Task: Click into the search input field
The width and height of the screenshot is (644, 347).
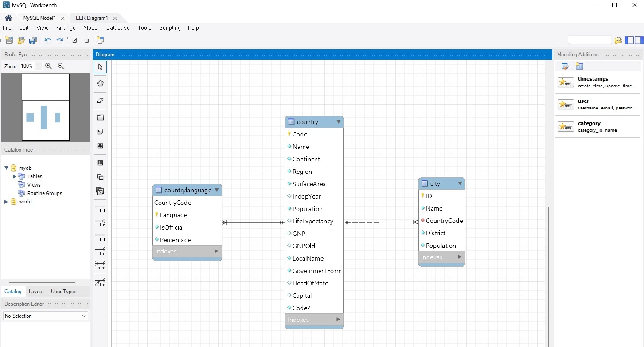Action: click(589, 40)
